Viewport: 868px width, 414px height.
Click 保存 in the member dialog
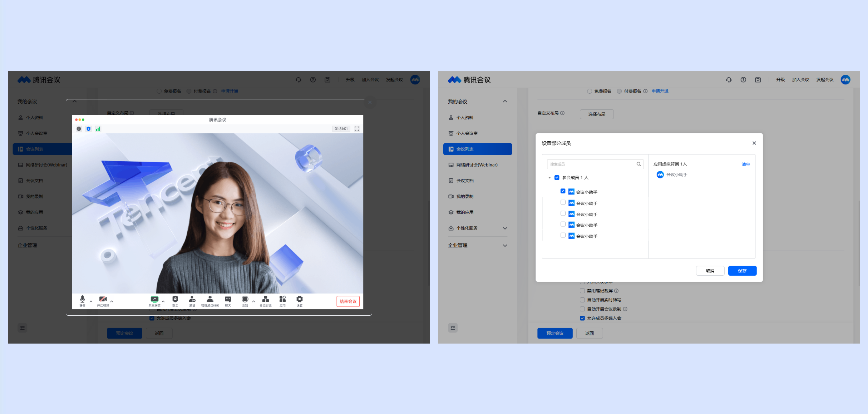coord(742,271)
